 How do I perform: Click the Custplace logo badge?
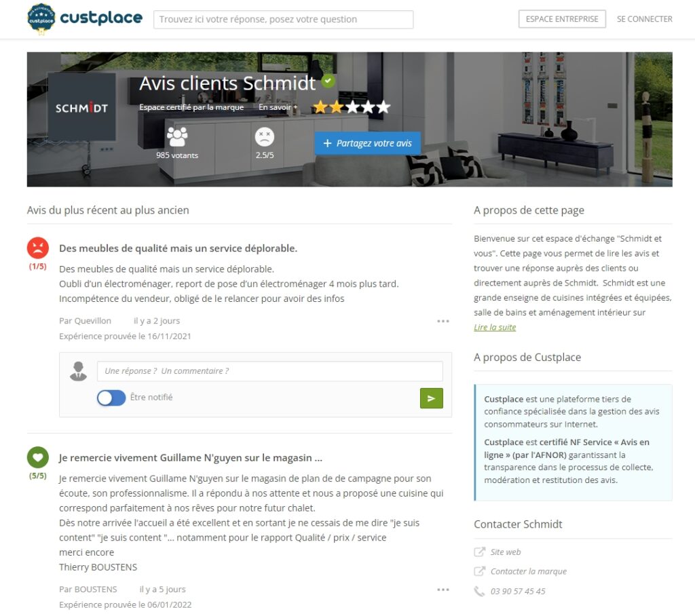pyautogui.click(x=41, y=19)
